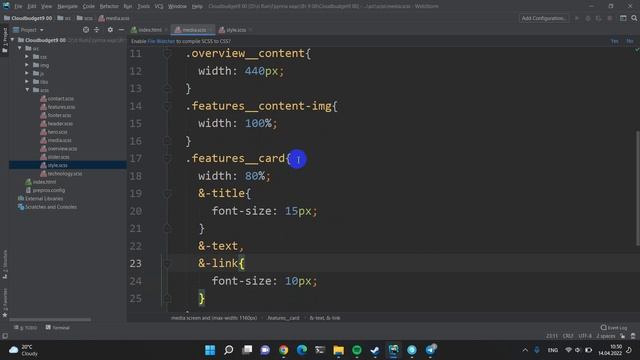The image size is (640, 360).
Task: Open Steam from the taskbar
Action: click(x=375, y=350)
